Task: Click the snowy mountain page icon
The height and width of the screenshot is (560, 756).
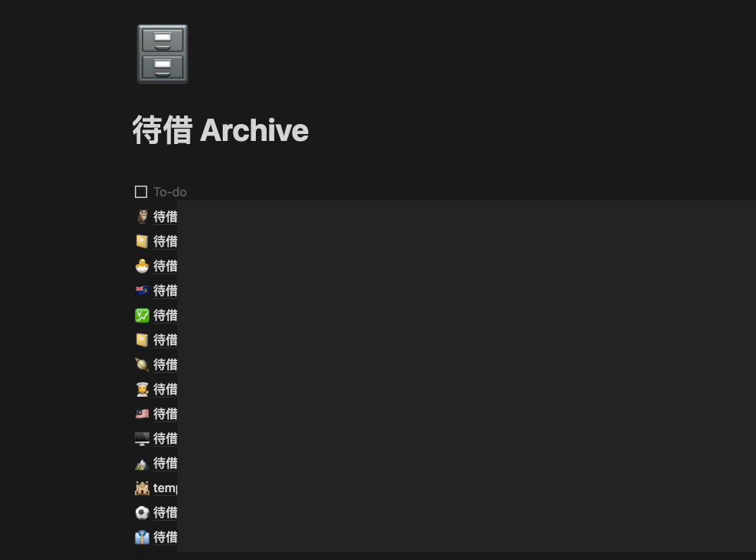Action: [142, 463]
